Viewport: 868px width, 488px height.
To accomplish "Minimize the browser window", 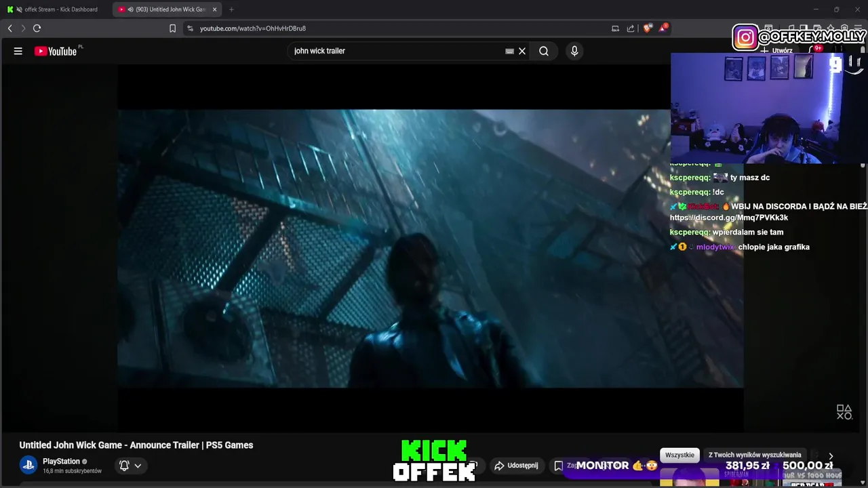I will coord(816,9).
